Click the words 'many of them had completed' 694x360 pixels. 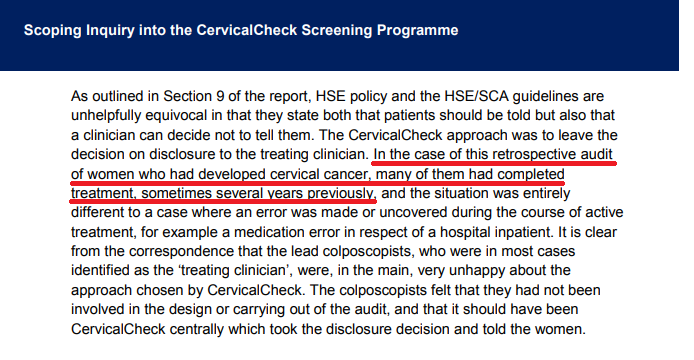tap(470, 174)
